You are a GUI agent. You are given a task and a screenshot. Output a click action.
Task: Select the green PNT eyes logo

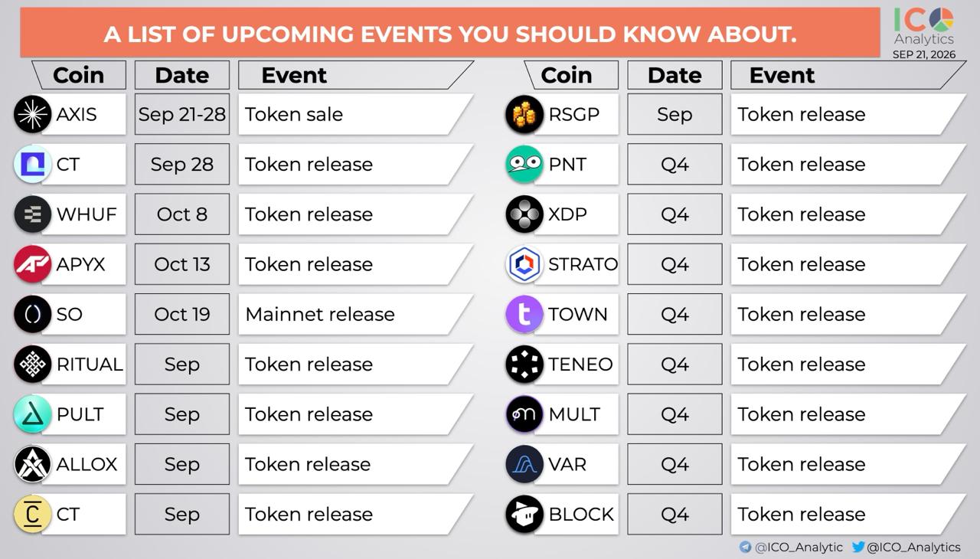point(524,164)
